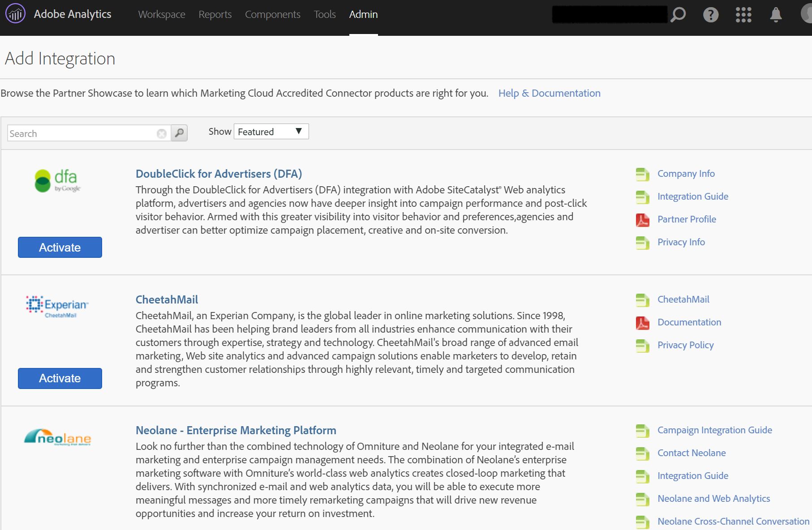Viewport: 812px width, 530px height.
Task: Show notifications via the bell icon
Action: [776, 15]
